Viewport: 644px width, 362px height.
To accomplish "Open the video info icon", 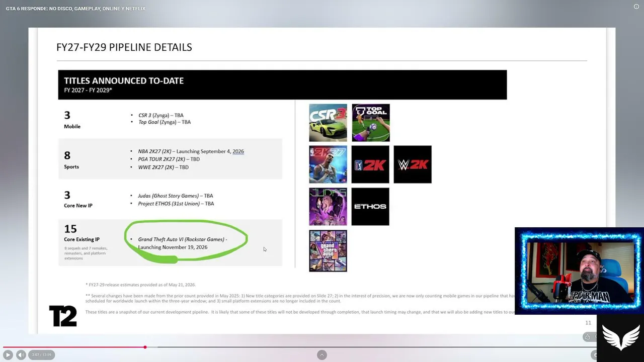I will (636, 7).
